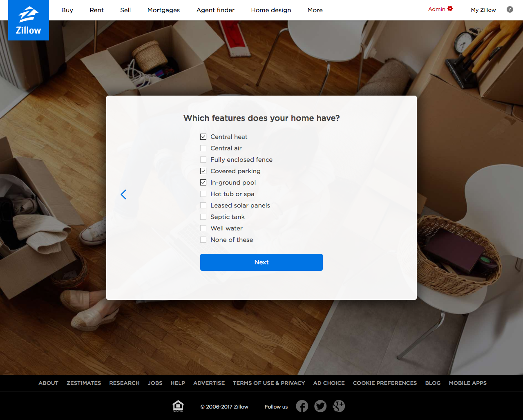Viewport: 523px width, 420px height.
Task: Expand the More menu in the navigation
Action: (315, 10)
